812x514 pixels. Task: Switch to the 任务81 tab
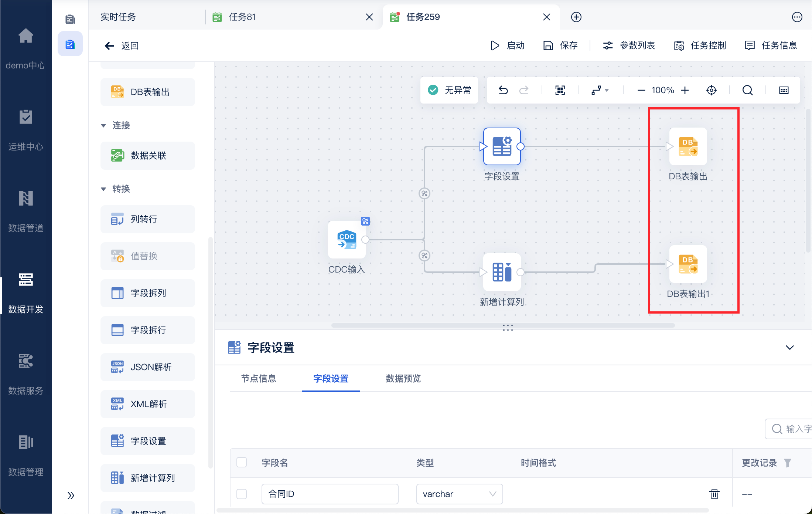point(242,17)
